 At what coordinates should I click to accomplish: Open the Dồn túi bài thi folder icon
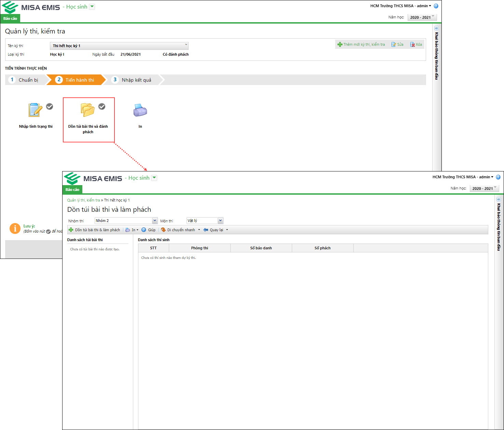tap(88, 110)
